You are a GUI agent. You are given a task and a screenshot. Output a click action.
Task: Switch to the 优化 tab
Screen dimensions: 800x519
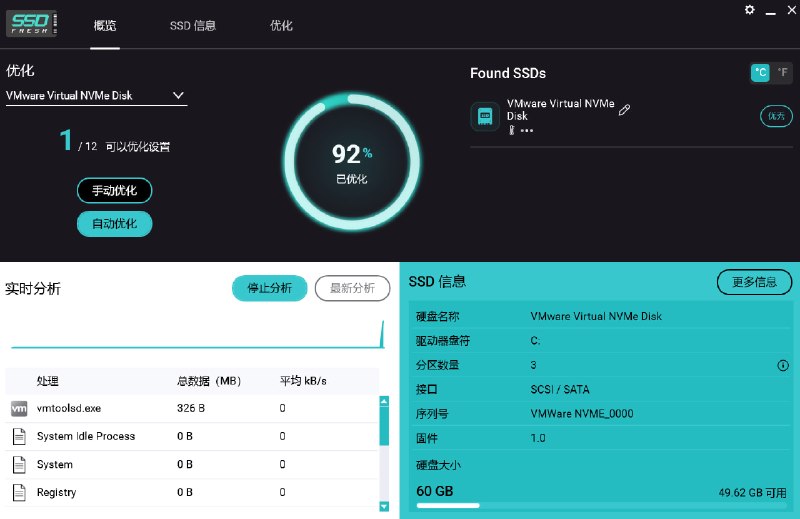tap(281, 26)
